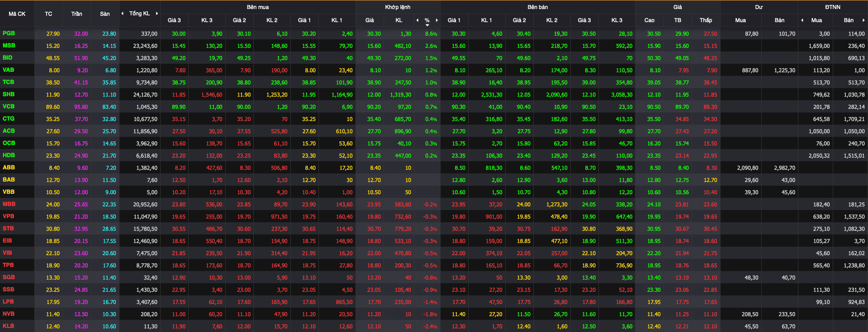This screenshot has height=332, width=868.
Task: Click SHB total volume 24,126,70
Action: 145,95
